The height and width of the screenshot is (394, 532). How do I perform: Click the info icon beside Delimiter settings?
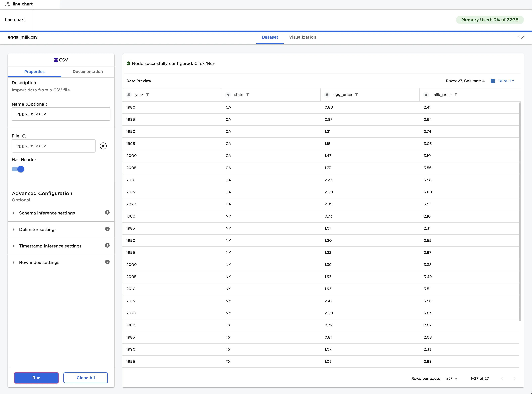tap(107, 229)
